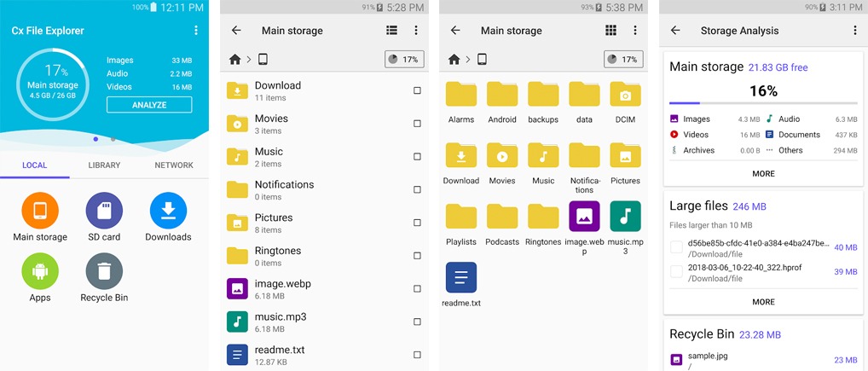This screenshot has height=371, width=868.
Task: Open the Downloads shortcut icon
Action: point(168,211)
